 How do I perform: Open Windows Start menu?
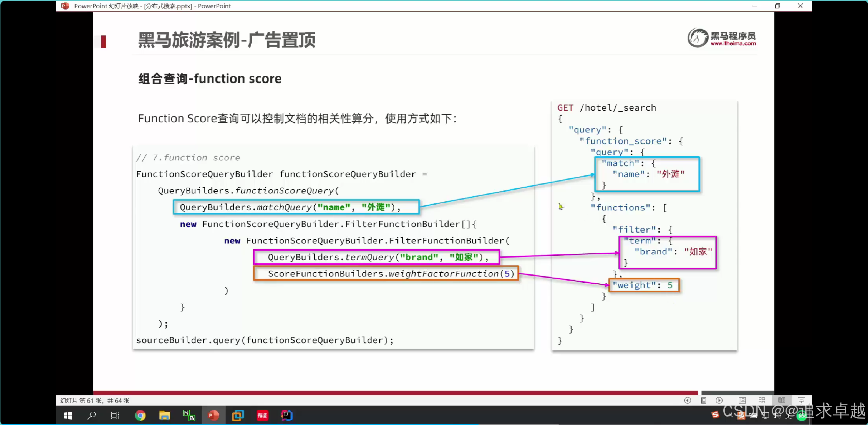click(x=68, y=415)
